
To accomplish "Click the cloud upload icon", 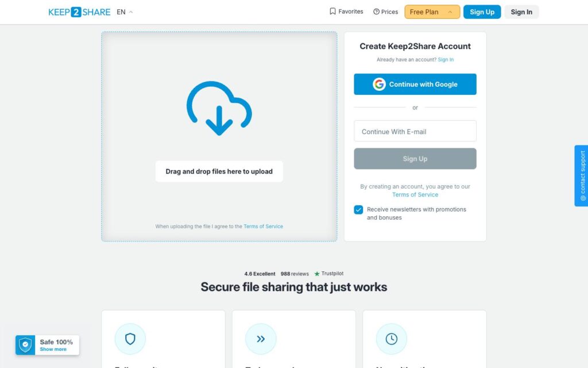I will tap(219, 108).
